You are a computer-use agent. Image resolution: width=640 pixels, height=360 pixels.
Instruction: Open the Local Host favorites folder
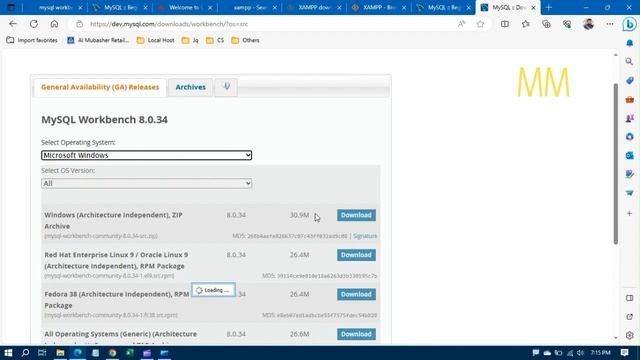156,40
